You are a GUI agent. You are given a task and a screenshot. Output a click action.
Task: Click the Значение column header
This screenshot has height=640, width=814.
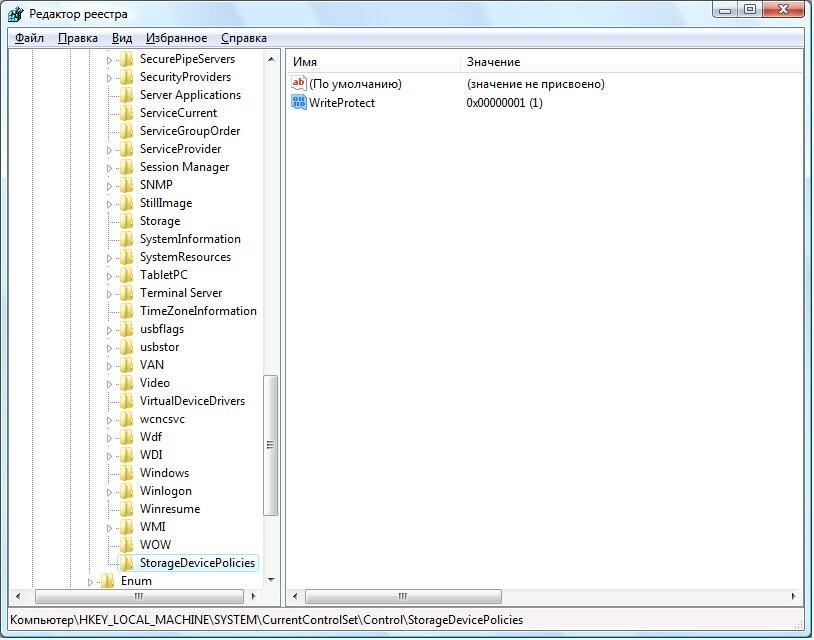(x=632, y=62)
